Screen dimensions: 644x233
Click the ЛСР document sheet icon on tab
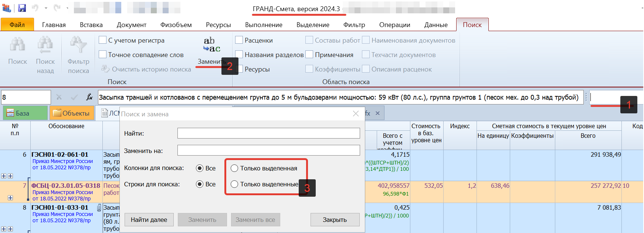click(105, 113)
